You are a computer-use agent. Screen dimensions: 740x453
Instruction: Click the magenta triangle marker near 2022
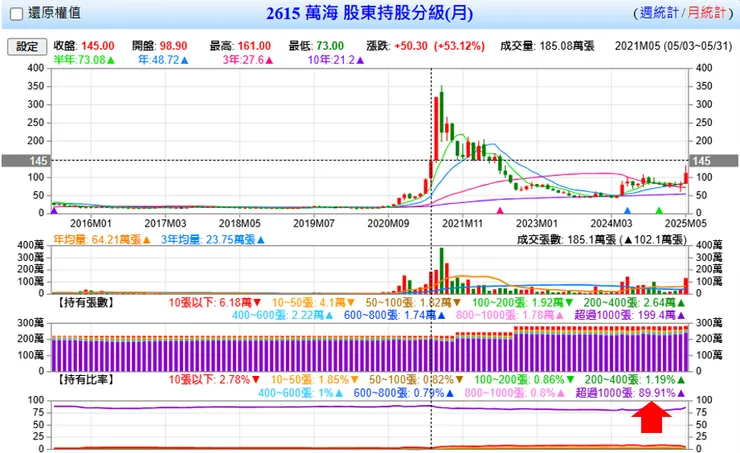pyautogui.click(x=500, y=210)
